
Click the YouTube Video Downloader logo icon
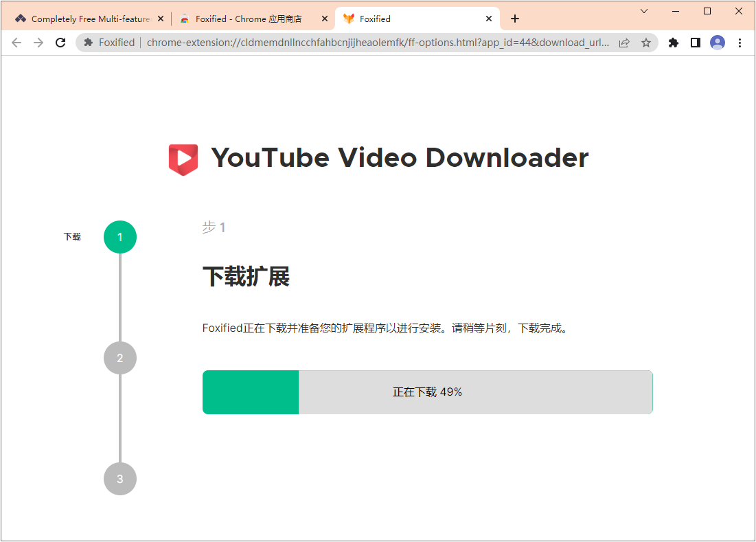coord(183,159)
